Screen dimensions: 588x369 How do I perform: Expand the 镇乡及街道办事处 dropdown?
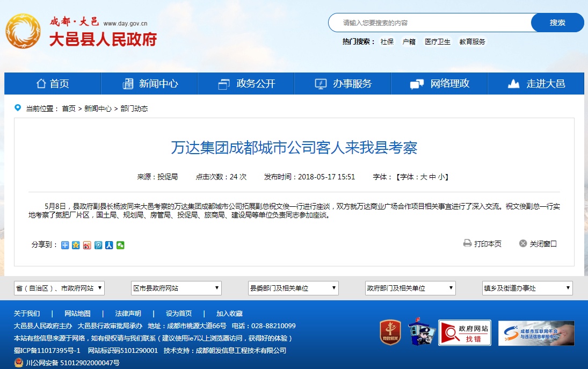pos(527,288)
